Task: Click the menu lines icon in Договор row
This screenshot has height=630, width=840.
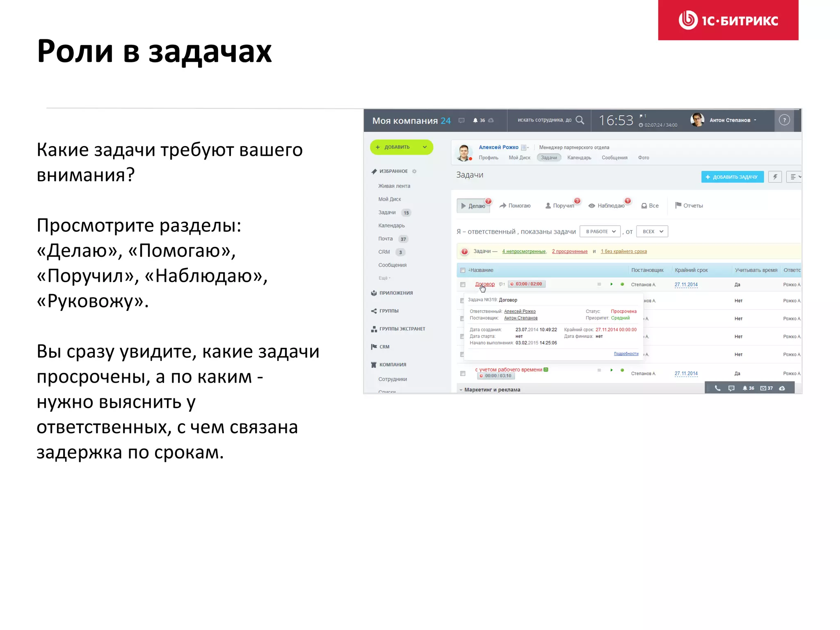Action: 599,284
